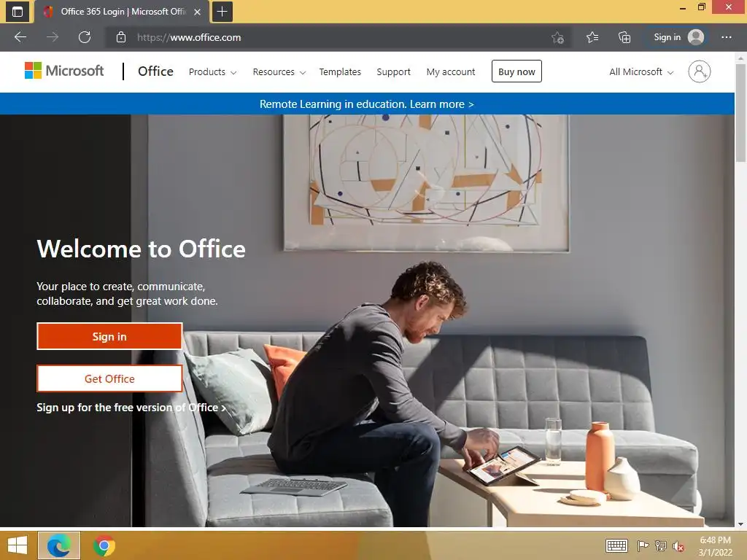Click the Remote Learning Learn more banner
The height and width of the screenshot is (560, 747).
click(x=367, y=104)
